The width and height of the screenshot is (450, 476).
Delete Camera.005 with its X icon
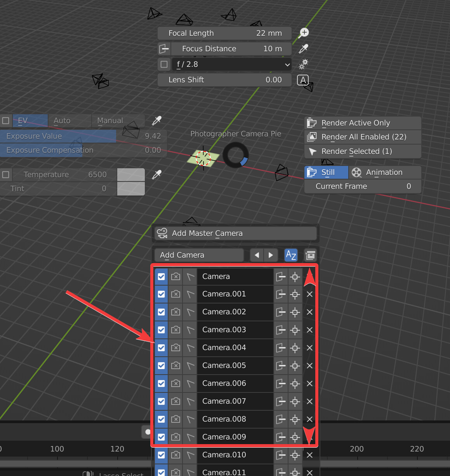(309, 366)
